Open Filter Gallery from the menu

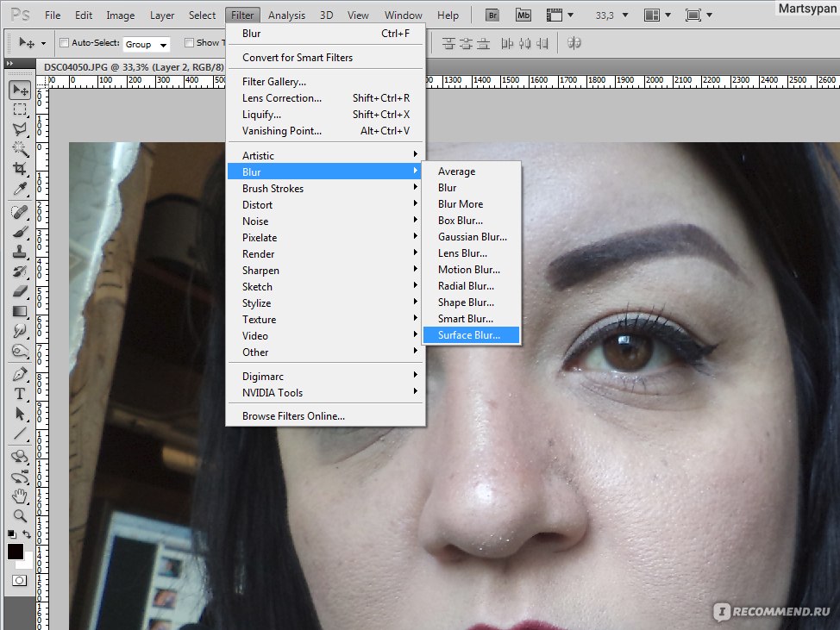pyautogui.click(x=273, y=82)
